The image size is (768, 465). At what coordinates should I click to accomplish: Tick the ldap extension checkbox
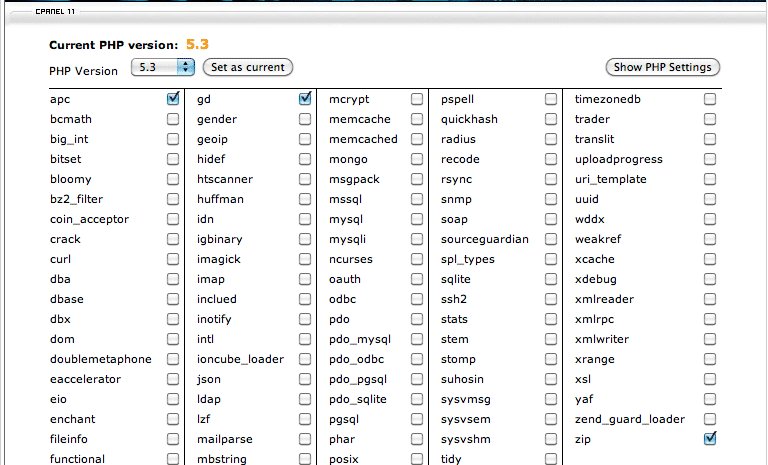[x=305, y=399]
